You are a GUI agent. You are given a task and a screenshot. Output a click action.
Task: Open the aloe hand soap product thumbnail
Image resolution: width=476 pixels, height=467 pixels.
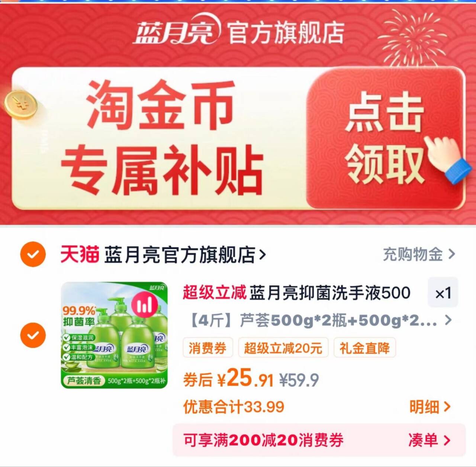115,335
